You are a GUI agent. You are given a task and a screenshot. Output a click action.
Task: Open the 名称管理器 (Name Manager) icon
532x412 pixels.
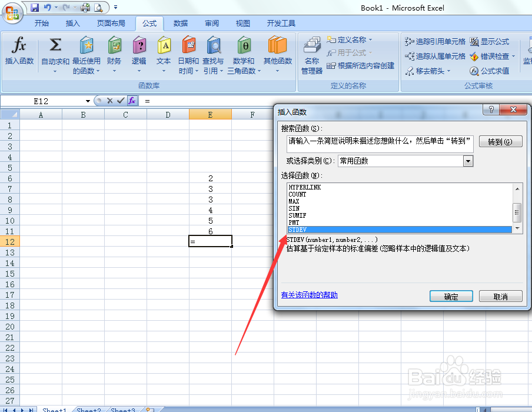(x=311, y=55)
